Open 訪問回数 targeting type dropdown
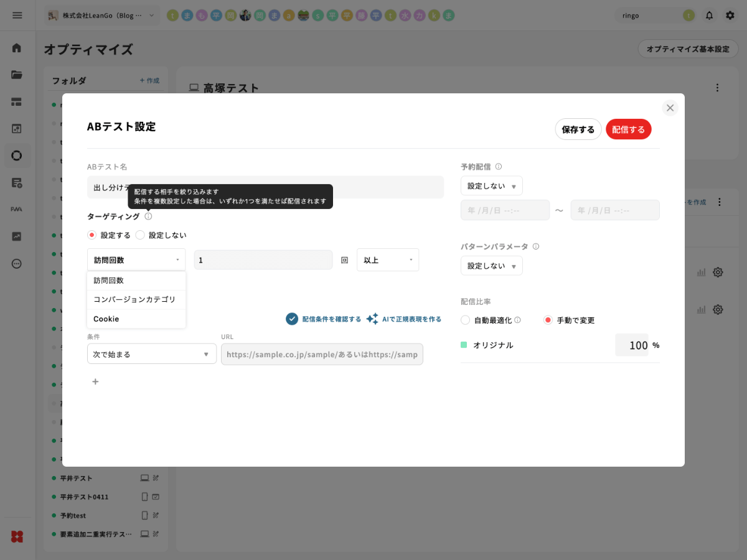 point(136,259)
